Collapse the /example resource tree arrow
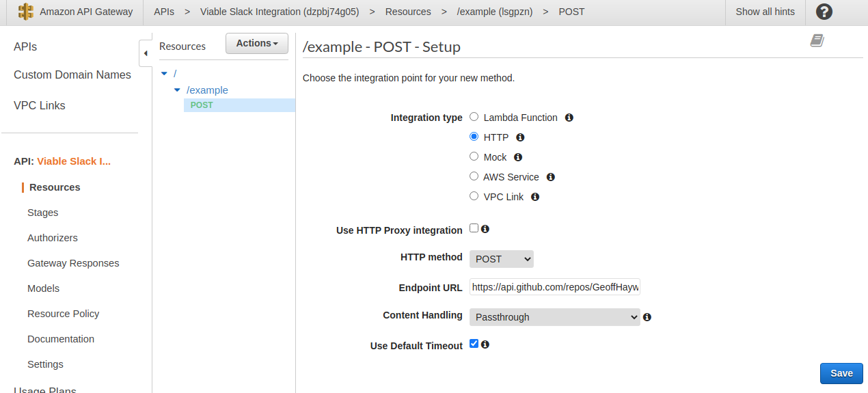 point(177,90)
